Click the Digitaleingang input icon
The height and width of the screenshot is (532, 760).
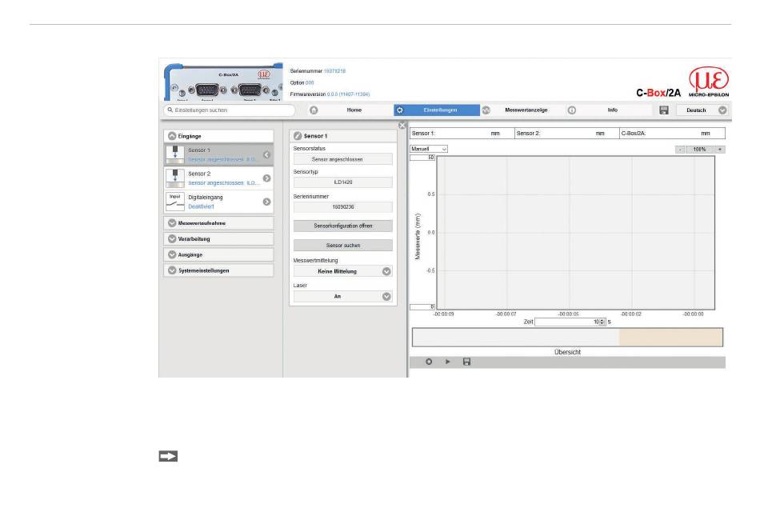click(175, 200)
